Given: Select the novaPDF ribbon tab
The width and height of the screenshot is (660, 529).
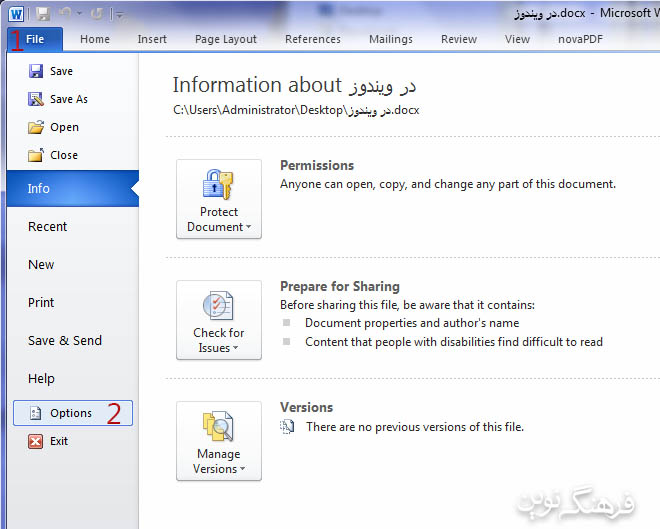Looking at the screenshot, I should [x=580, y=39].
